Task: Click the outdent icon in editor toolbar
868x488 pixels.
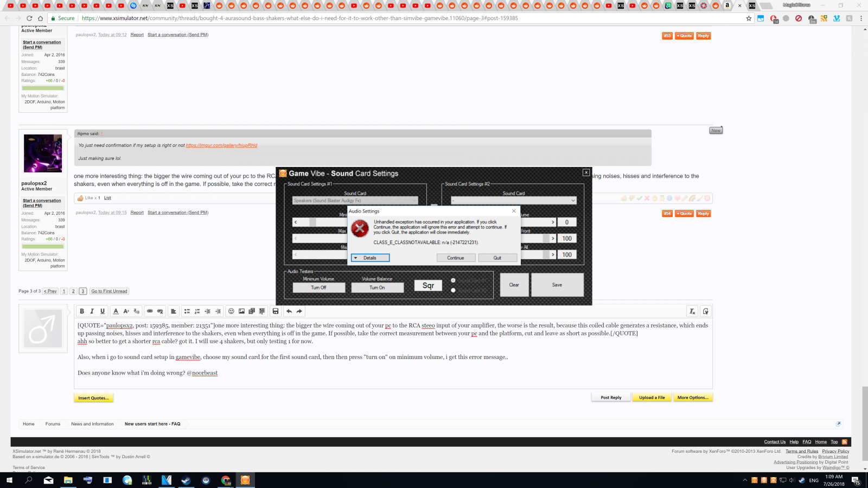Action: pos(208,311)
